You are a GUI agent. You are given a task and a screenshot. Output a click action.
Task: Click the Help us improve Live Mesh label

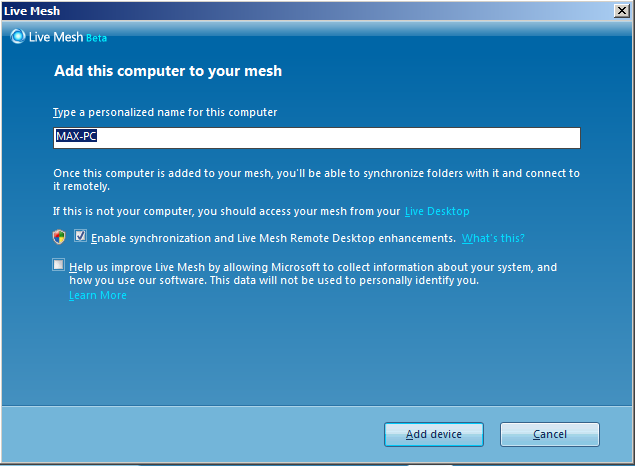click(x=313, y=274)
